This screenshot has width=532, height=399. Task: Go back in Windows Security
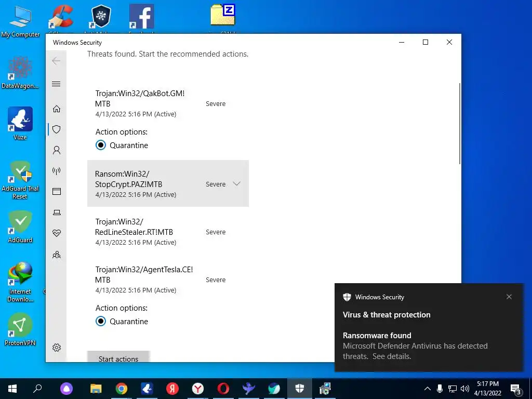56,61
